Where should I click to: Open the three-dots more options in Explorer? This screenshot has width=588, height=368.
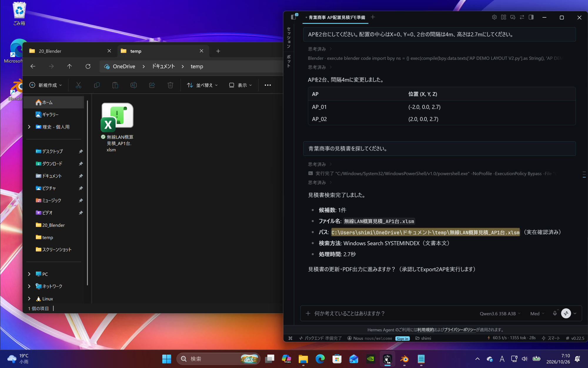click(268, 85)
